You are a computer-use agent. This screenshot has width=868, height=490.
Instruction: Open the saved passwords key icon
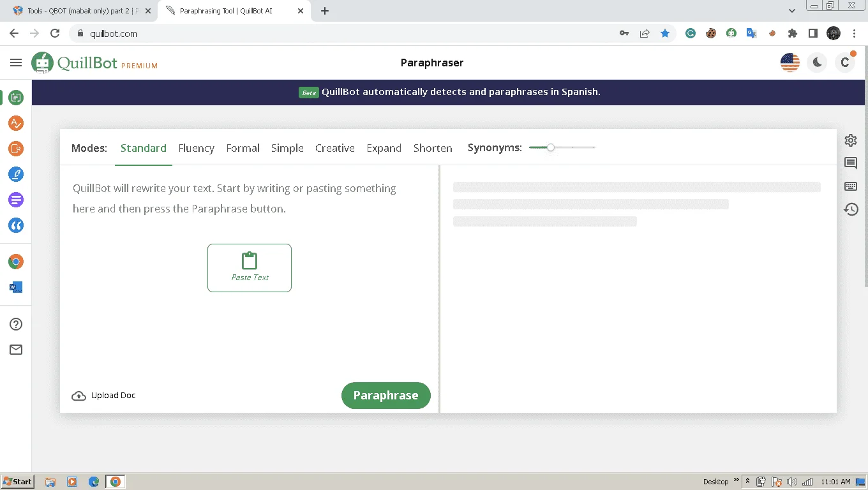[x=624, y=33]
